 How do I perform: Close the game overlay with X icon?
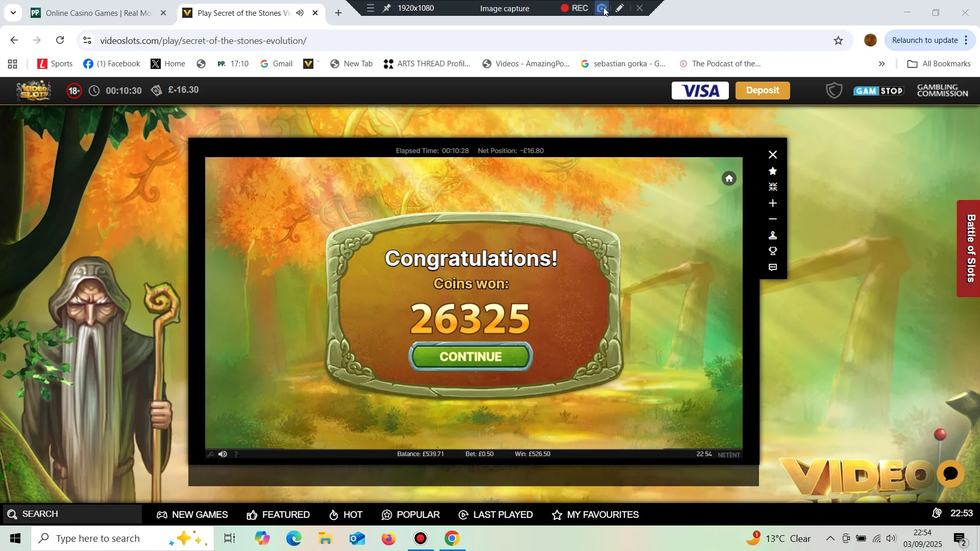(x=773, y=155)
